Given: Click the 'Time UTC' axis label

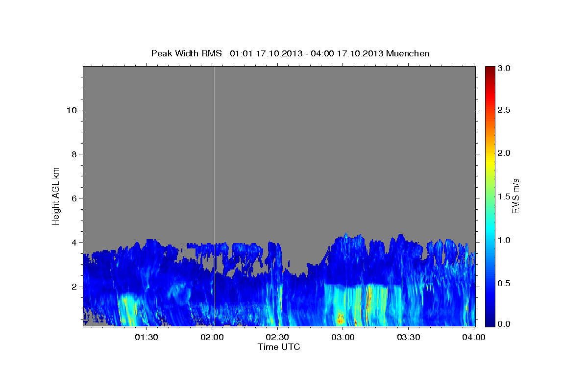Looking at the screenshot, I should click(x=279, y=347).
